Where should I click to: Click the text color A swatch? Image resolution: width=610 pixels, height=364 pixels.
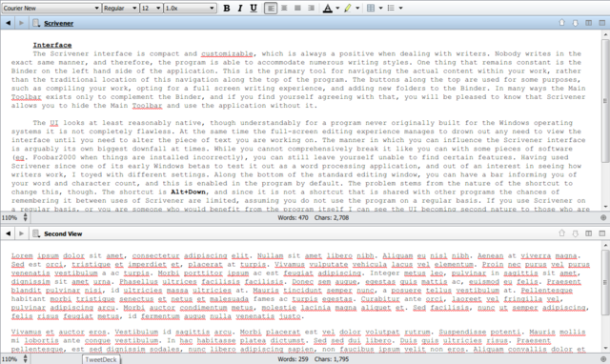click(x=328, y=9)
